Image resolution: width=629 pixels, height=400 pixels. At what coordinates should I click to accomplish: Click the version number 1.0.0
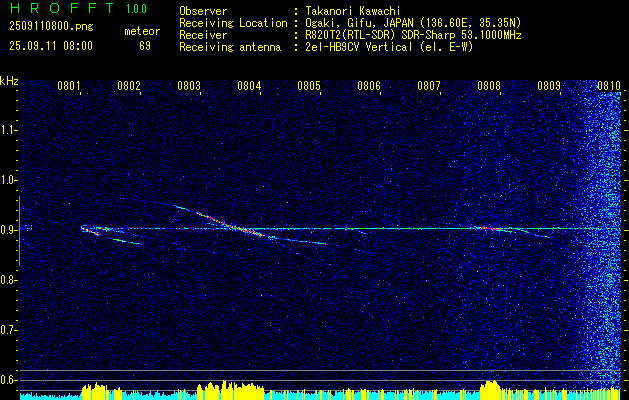(136, 9)
